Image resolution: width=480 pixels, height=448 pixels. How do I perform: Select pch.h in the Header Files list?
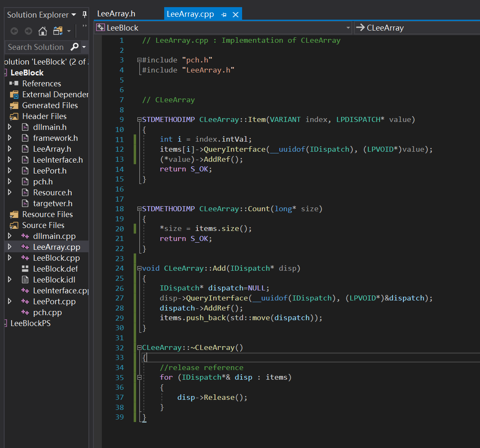43,181
